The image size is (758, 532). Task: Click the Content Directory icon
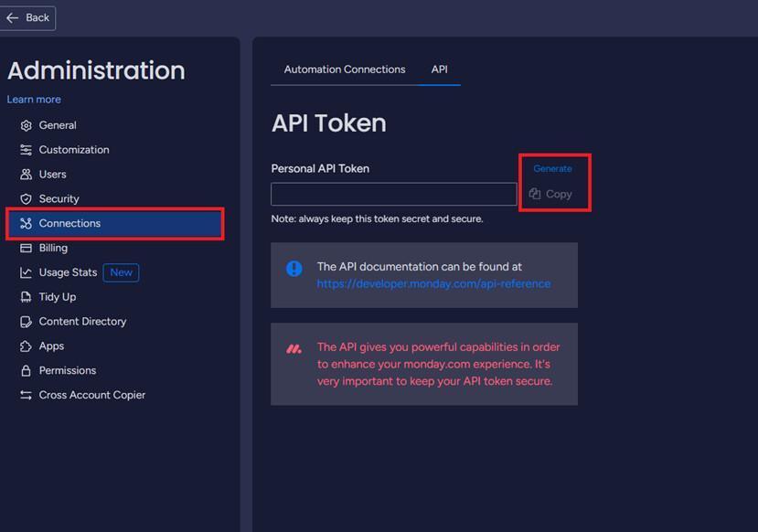(x=27, y=322)
